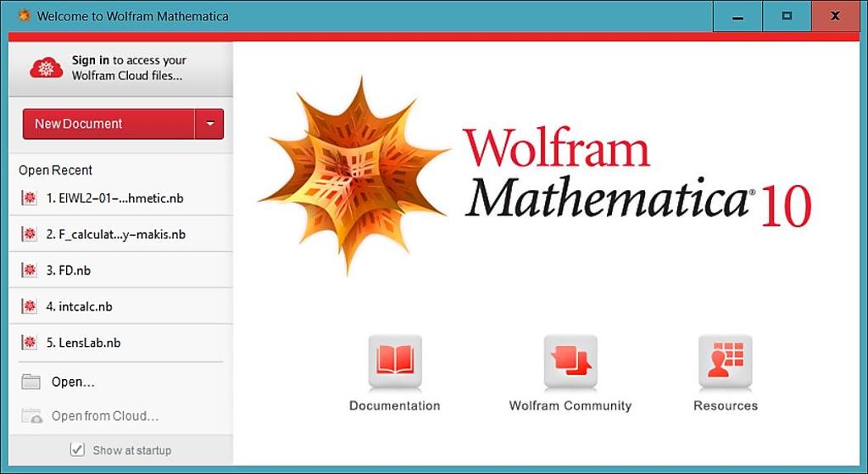Viewport: 868px width, 474px height.
Task: Click the folder icon beside Open...
Action: tap(31, 382)
